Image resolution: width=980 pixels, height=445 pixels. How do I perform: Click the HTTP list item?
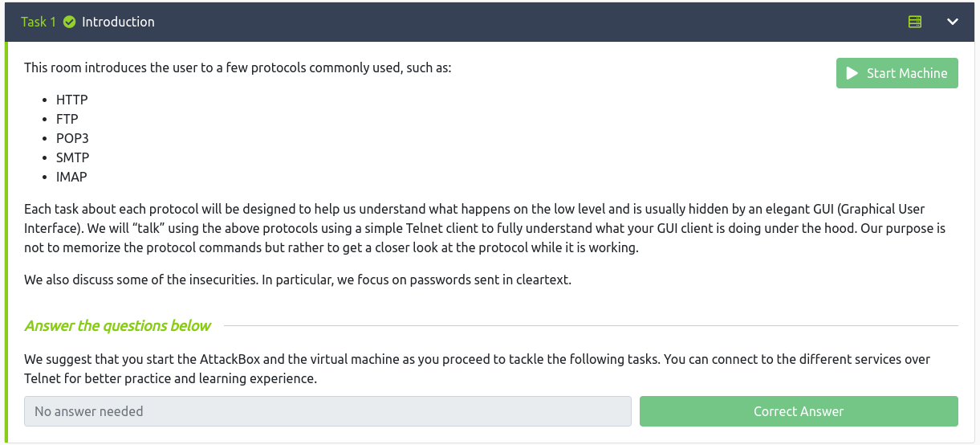pyautogui.click(x=71, y=100)
